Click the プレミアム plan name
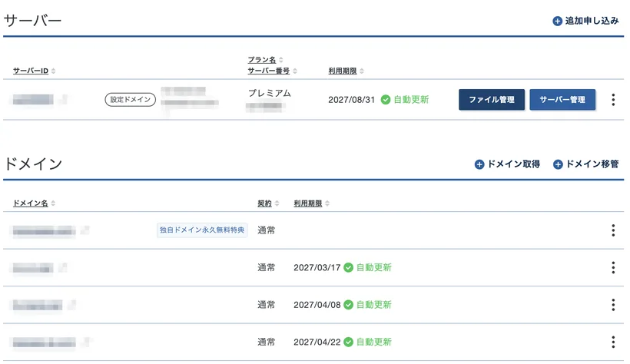This screenshot has width=630, height=364. tap(269, 93)
